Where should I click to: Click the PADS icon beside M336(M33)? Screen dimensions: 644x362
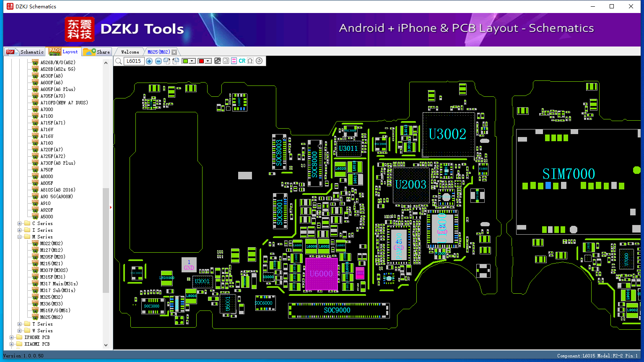point(35,304)
